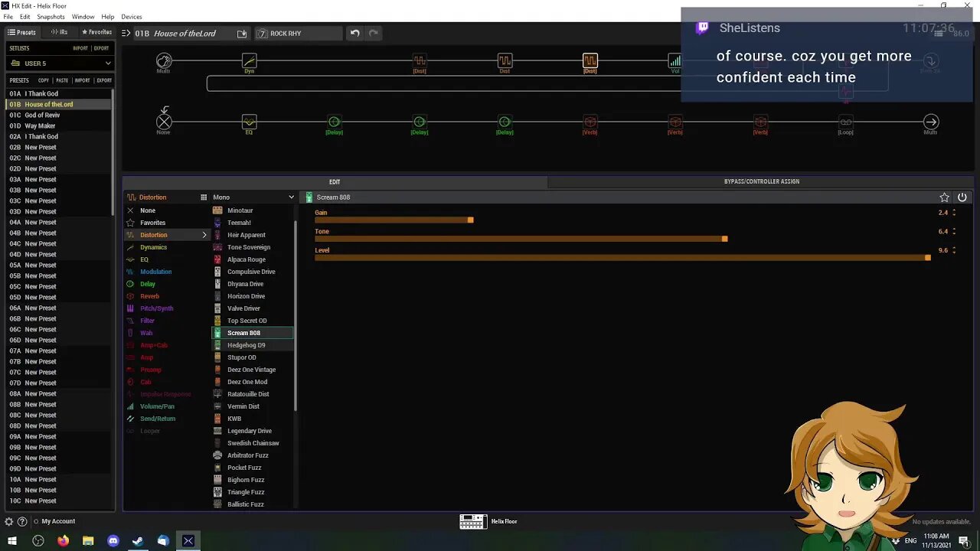Save the preset with the save icon
Screen dimensions: 980x551
242,33
